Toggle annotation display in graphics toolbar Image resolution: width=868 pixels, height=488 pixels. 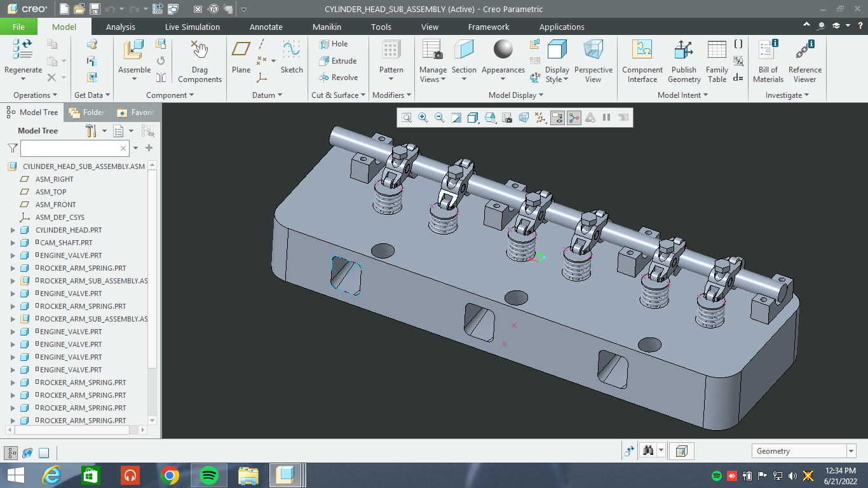557,118
